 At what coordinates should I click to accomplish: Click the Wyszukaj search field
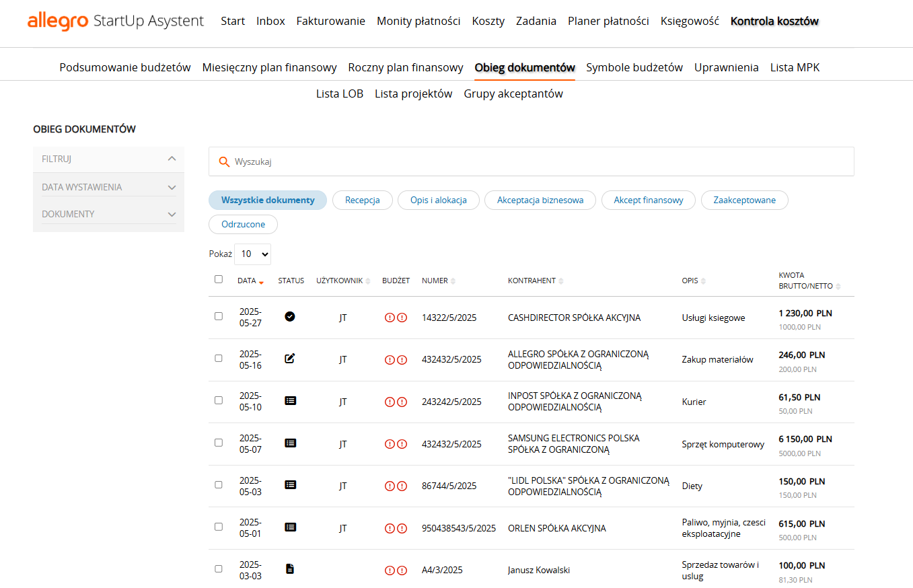pos(532,161)
